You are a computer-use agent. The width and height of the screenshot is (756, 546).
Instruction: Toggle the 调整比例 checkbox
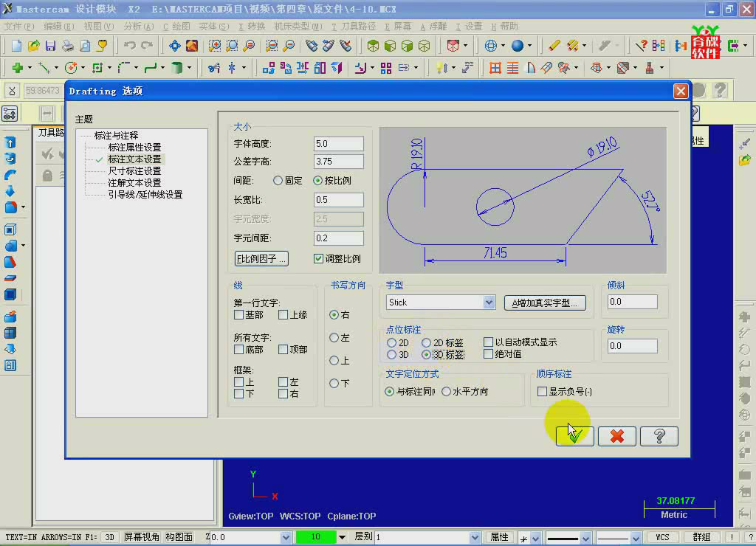(318, 259)
